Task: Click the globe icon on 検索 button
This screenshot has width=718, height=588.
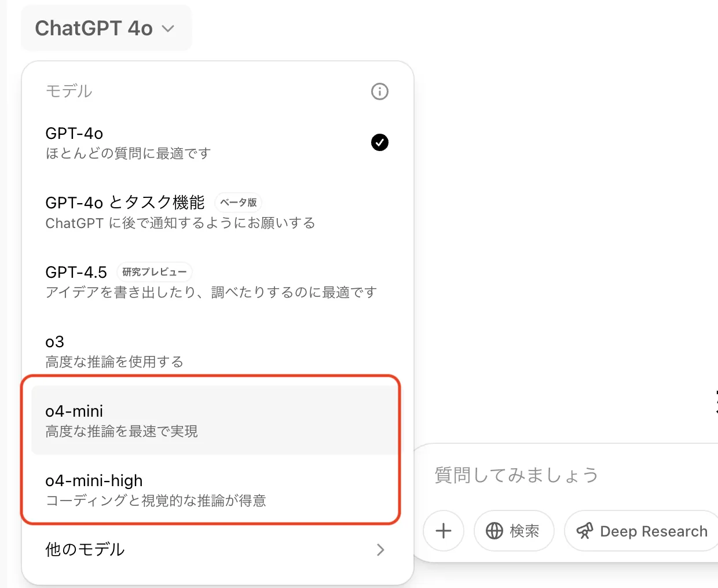Action: click(496, 531)
